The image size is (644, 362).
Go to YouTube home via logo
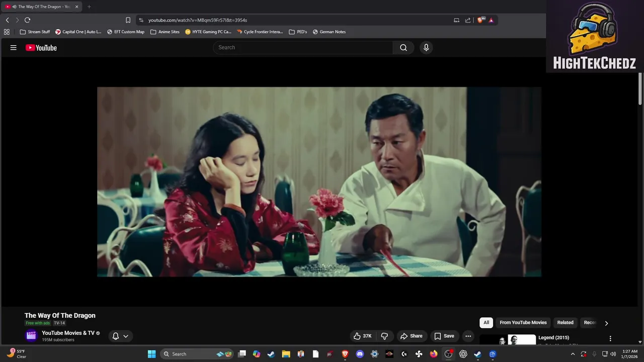click(41, 48)
